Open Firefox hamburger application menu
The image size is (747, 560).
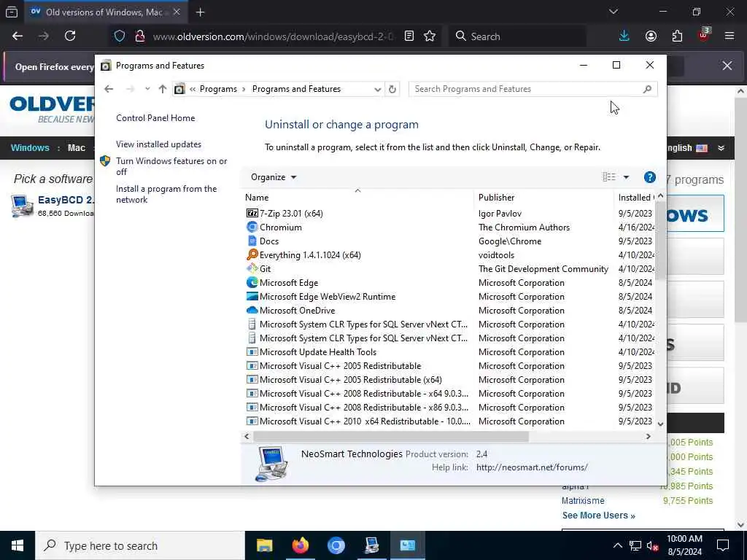click(729, 36)
